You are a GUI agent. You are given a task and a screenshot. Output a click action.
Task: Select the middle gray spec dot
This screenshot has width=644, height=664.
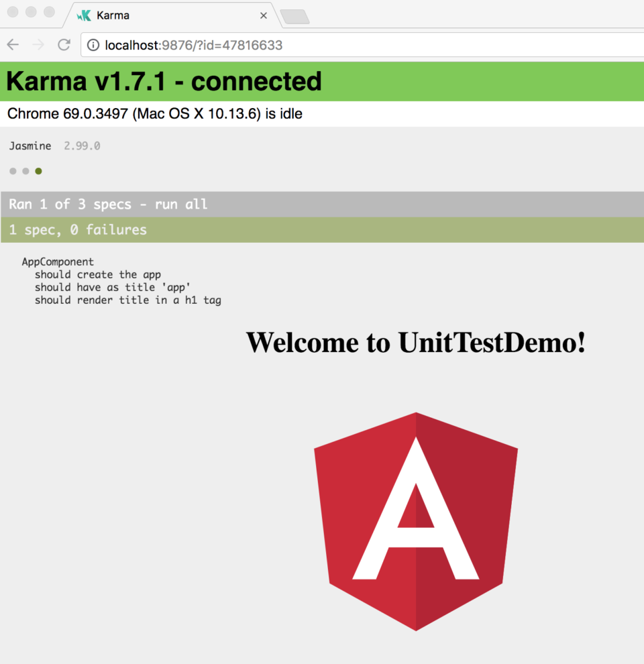25,171
